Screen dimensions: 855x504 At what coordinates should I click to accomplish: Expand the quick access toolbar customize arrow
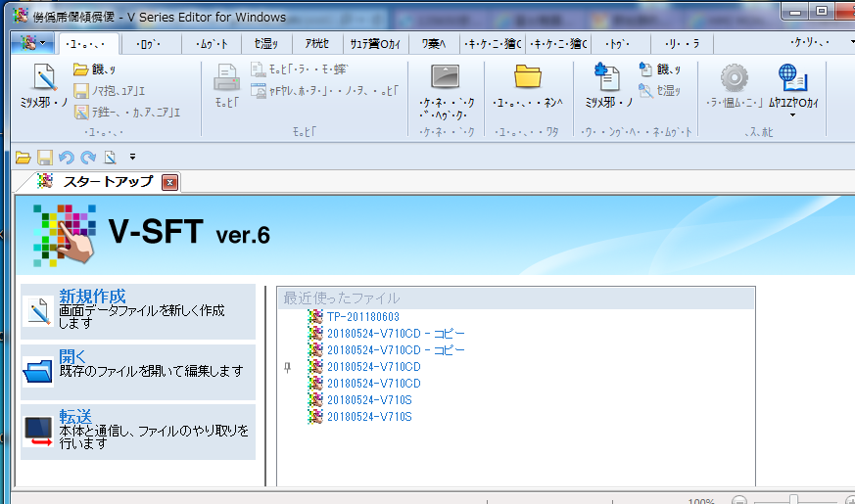132,157
